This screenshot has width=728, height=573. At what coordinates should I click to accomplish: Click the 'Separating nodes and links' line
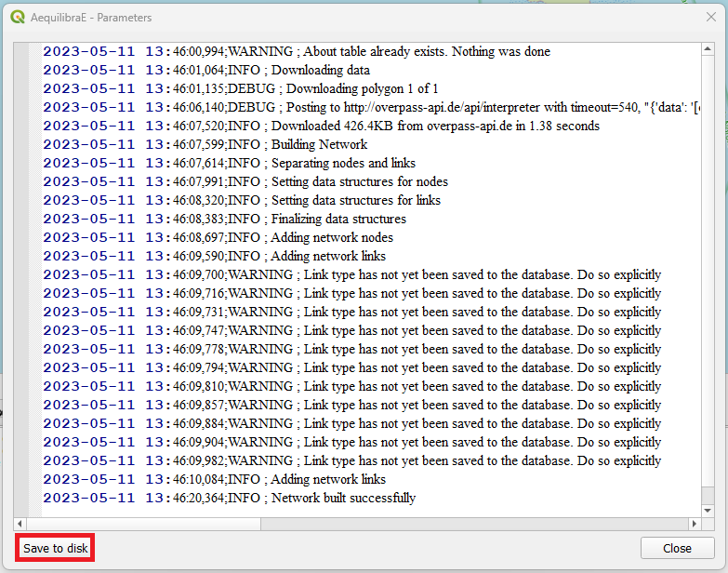click(x=342, y=163)
